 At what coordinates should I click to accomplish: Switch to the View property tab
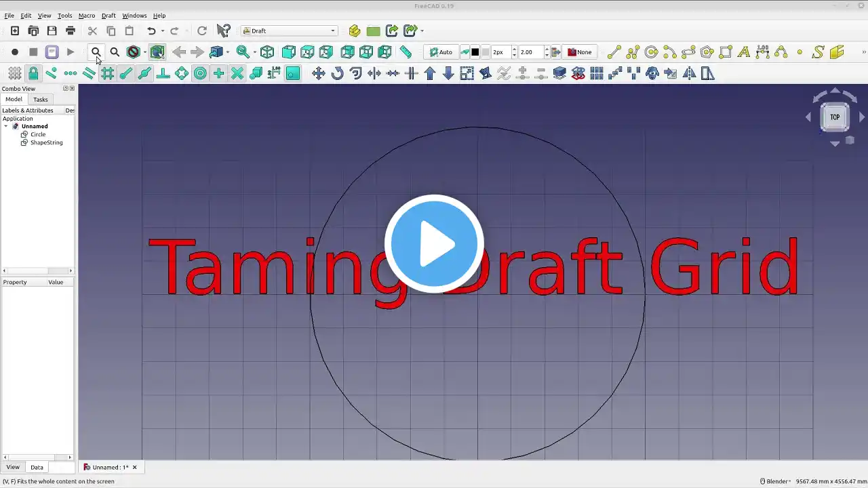pyautogui.click(x=13, y=467)
